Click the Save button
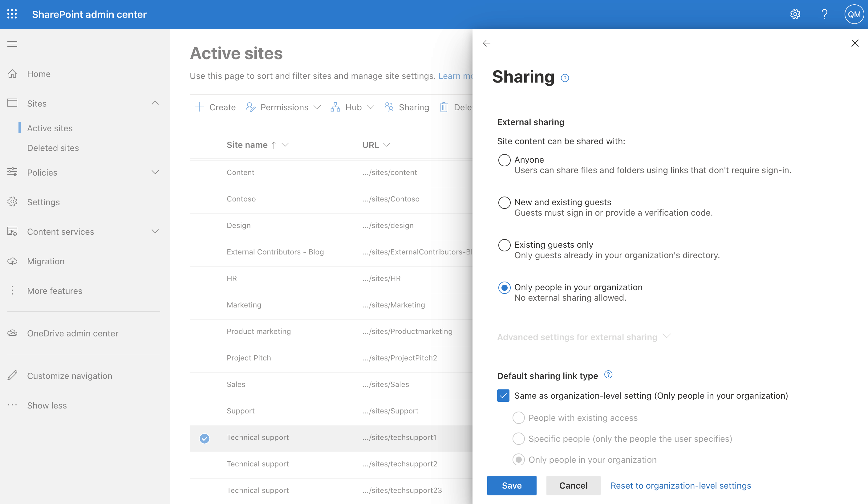Screen dimensions: 868x504 point(512,486)
